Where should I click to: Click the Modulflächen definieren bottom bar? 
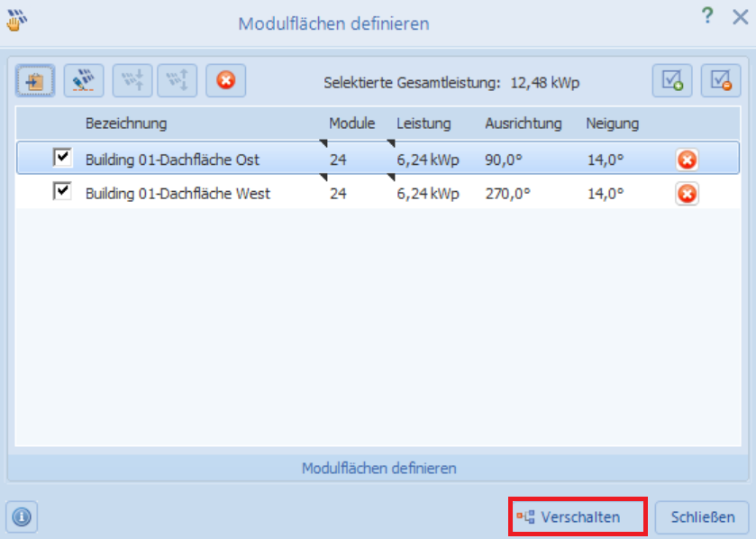pyautogui.click(x=378, y=469)
